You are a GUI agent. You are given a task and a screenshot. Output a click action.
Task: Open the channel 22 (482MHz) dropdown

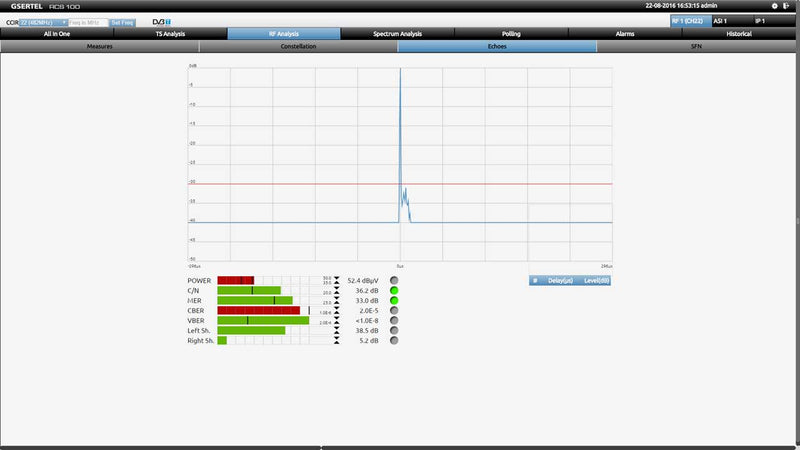pos(44,21)
